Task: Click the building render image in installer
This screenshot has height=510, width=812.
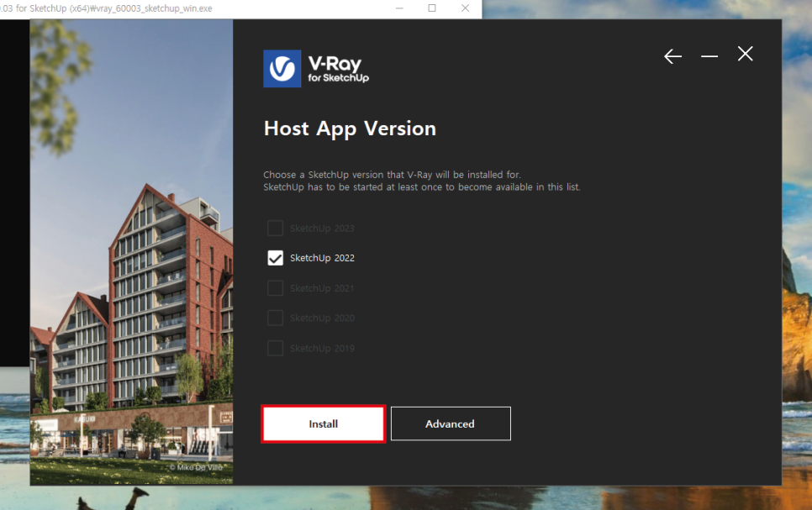Action: [131, 252]
